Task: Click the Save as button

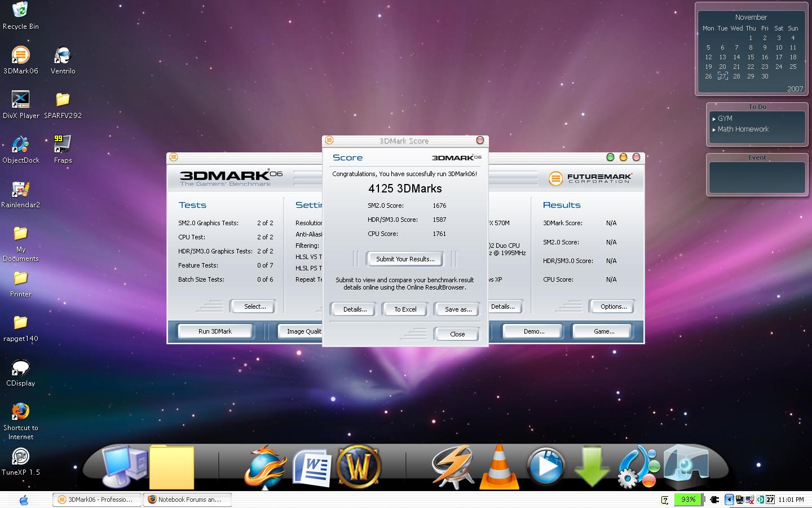Action: (457, 309)
